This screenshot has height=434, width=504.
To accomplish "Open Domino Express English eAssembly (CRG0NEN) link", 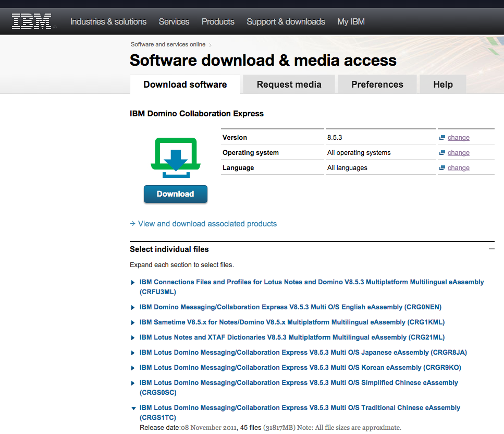I will tap(290, 307).
